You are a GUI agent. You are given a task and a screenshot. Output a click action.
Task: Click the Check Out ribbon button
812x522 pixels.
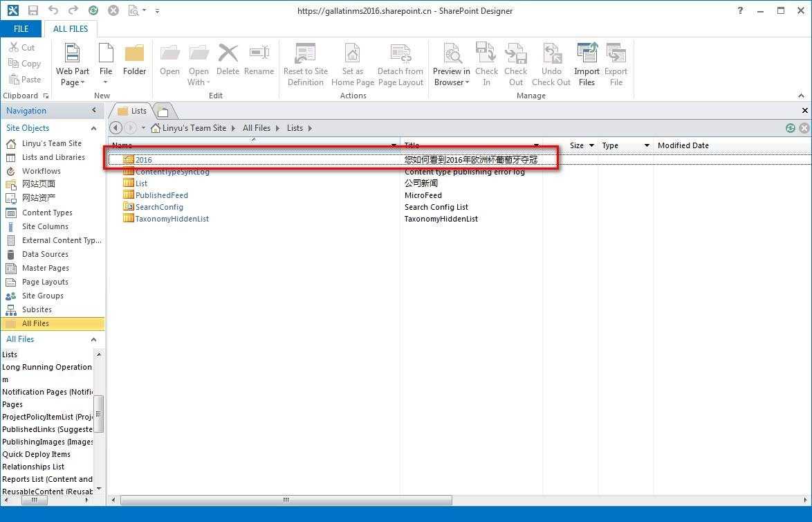tap(516, 65)
